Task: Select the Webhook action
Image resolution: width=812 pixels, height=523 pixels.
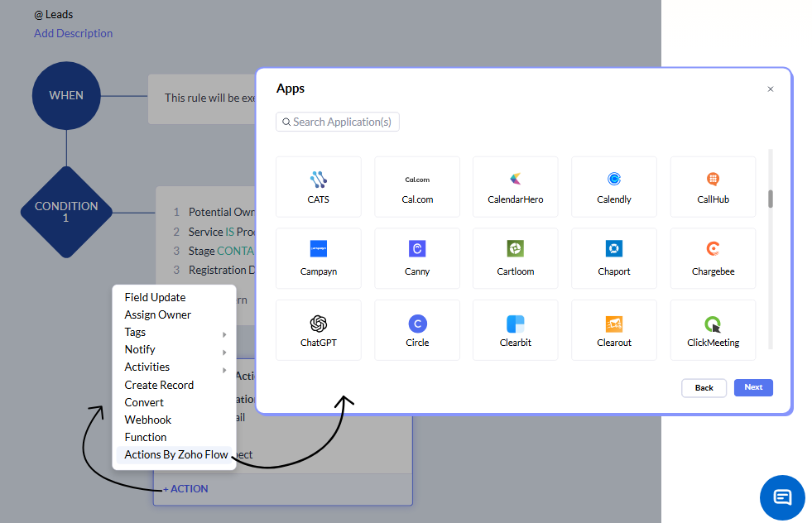Action: (x=147, y=420)
